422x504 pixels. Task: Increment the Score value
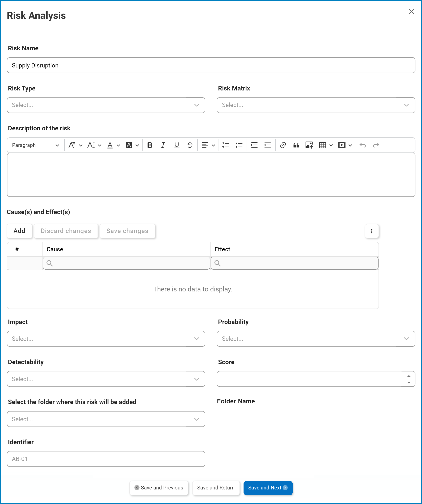(409, 376)
